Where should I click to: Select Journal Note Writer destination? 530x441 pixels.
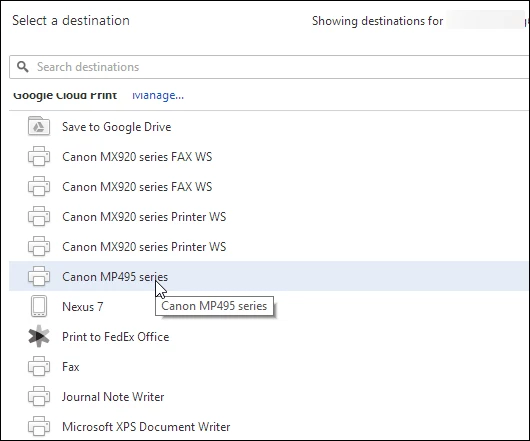pos(113,397)
